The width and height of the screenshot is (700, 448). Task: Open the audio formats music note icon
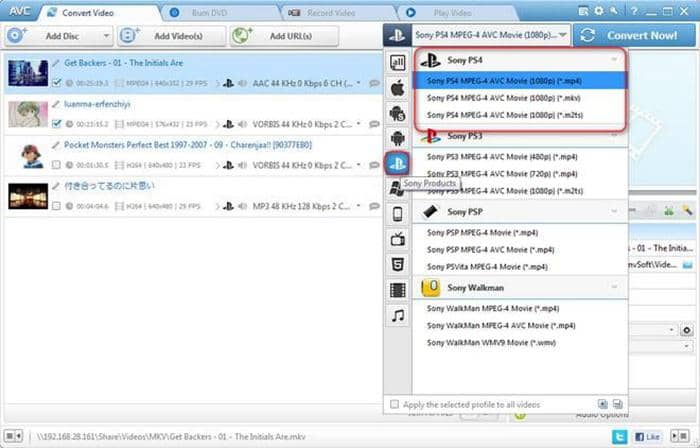coord(397,315)
